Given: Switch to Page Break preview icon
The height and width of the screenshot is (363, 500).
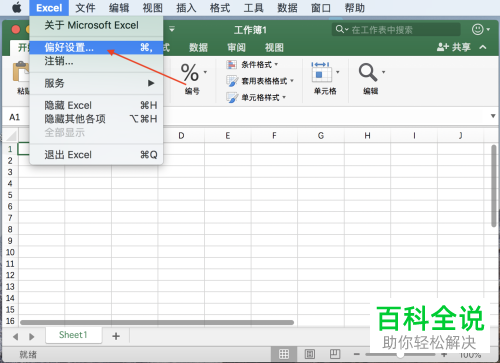Looking at the screenshot, I should 335,353.
